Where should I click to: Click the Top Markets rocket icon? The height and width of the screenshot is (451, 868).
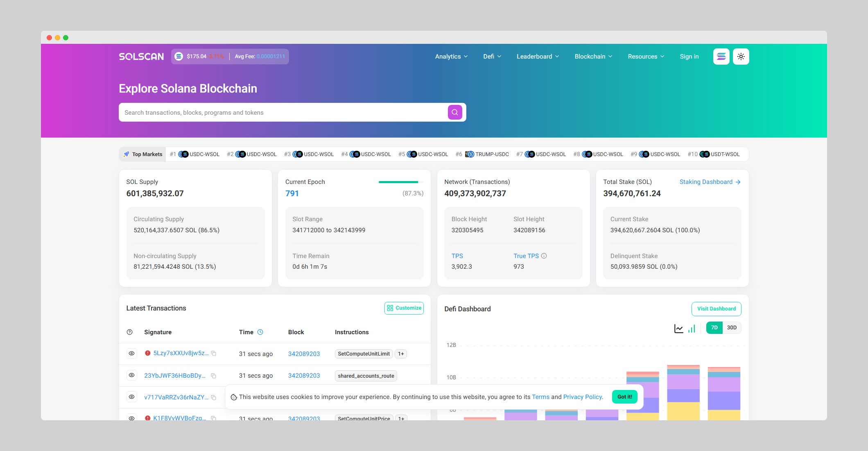tap(127, 154)
